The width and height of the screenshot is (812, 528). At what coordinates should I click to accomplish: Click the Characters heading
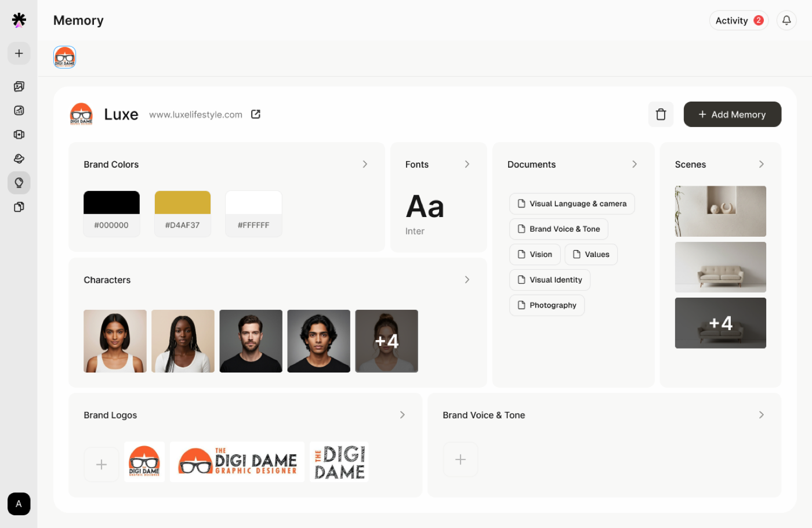[x=107, y=280]
